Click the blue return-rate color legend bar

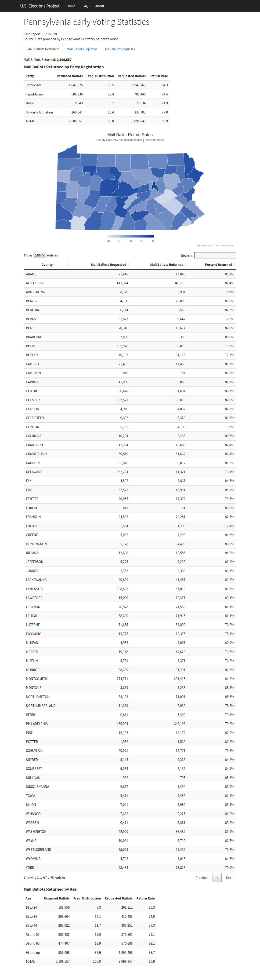(x=130, y=236)
